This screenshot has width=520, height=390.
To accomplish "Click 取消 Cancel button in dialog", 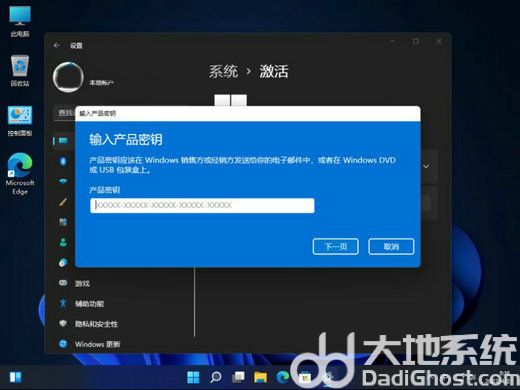I will tap(391, 247).
